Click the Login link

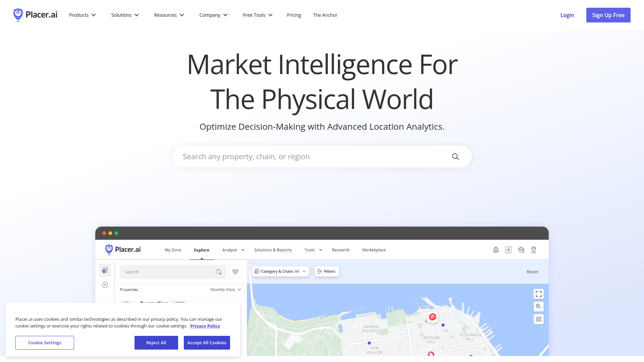pos(567,15)
